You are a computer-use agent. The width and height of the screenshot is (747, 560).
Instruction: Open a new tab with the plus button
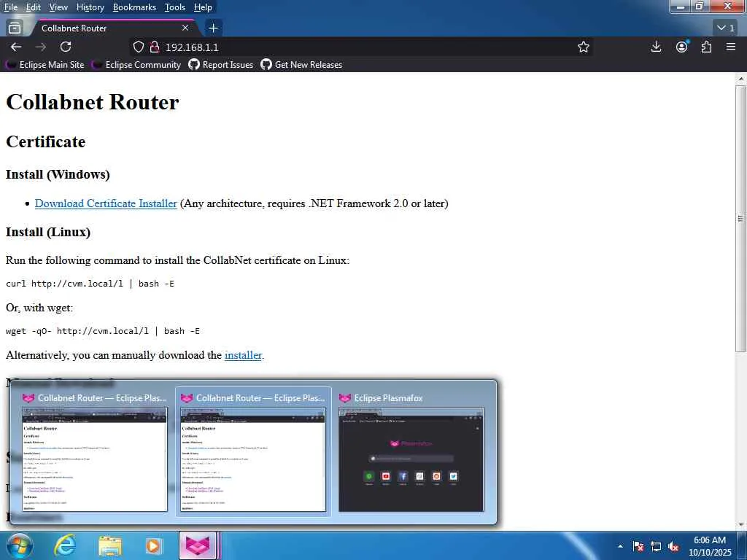(214, 28)
